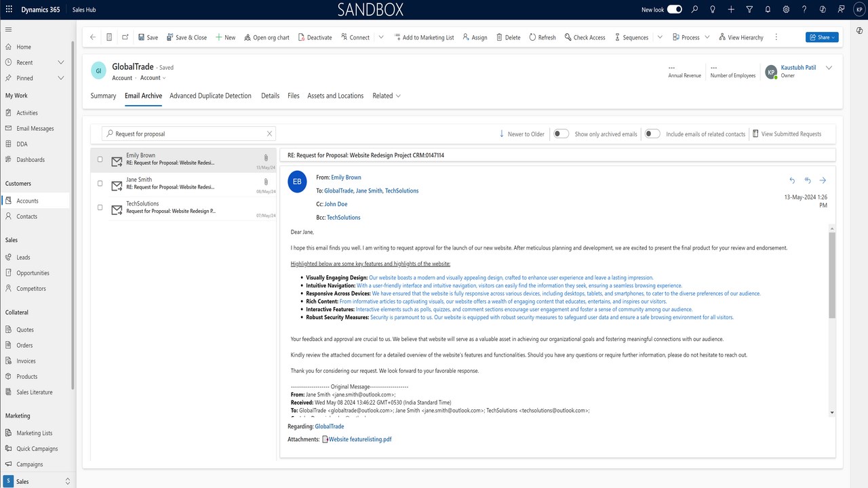Click Assign in the command bar
The height and width of the screenshot is (488, 868).
[475, 37]
